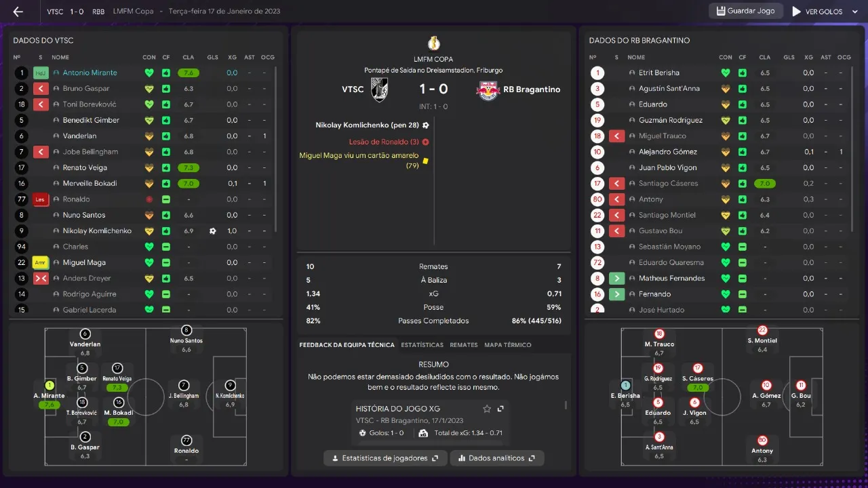Open the Mapa Térmico tab
The image size is (868, 488).
[507, 345]
